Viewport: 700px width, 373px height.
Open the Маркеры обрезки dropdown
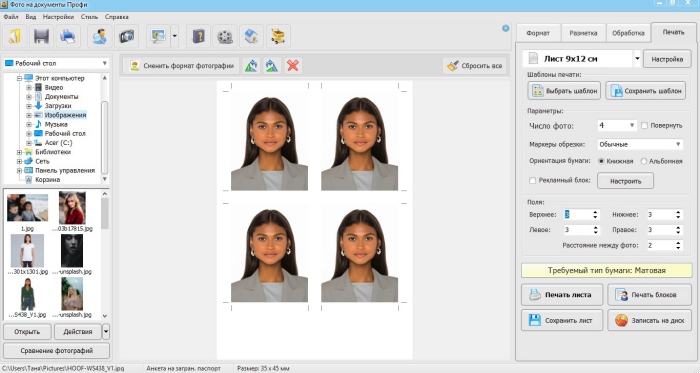(x=678, y=144)
